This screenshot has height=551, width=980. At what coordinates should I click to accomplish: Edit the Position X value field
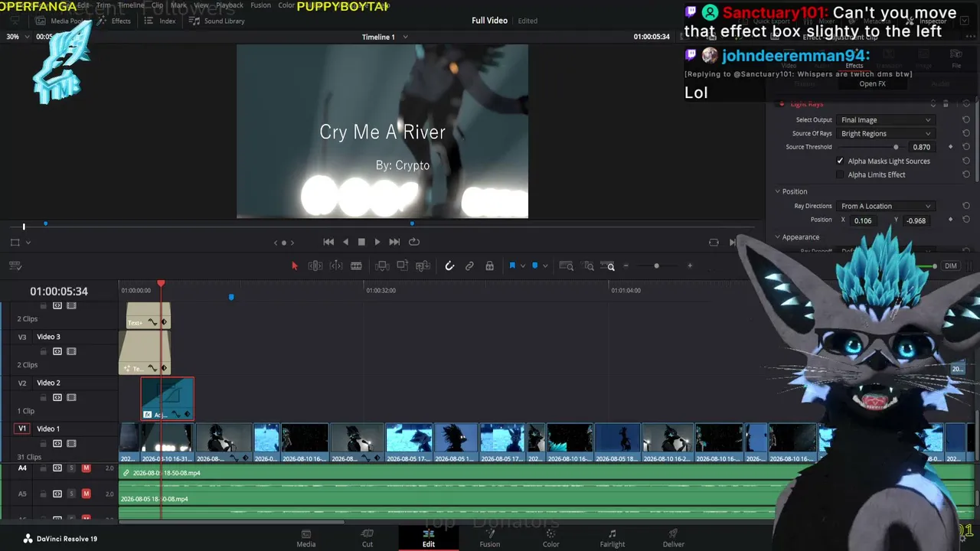pyautogui.click(x=865, y=220)
